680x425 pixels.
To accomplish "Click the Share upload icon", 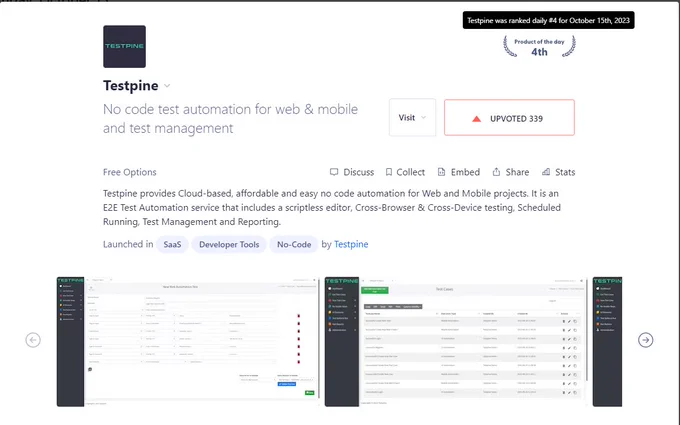I will coord(496,172).
